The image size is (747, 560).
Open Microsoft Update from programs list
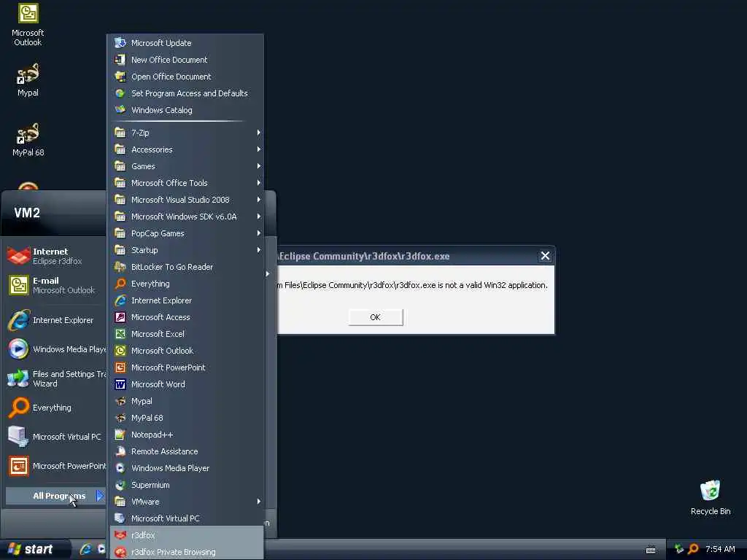point(186,43)
